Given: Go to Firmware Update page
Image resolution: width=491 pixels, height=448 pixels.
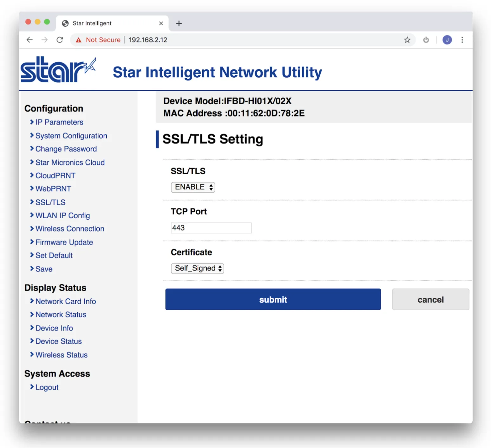Looking at the screenshot, I should click(64, 242).
